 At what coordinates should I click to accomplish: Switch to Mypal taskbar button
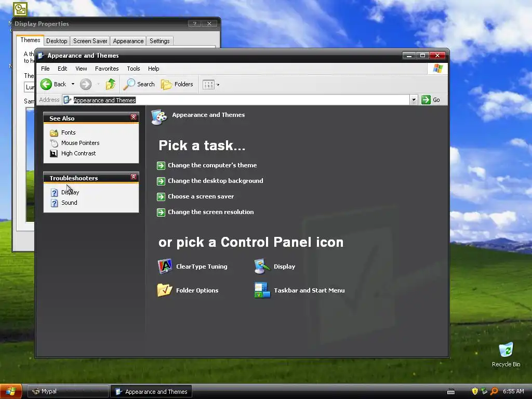[x=68, y=392]
